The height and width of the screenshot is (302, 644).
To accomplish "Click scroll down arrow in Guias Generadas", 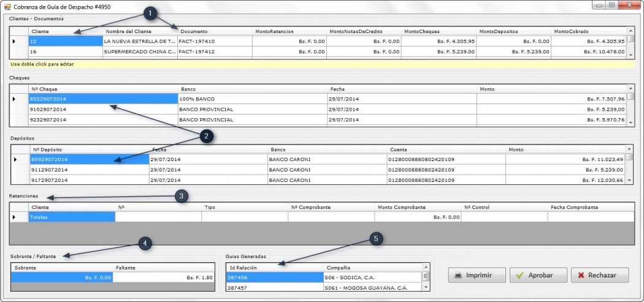I will (x=426, y=287).
